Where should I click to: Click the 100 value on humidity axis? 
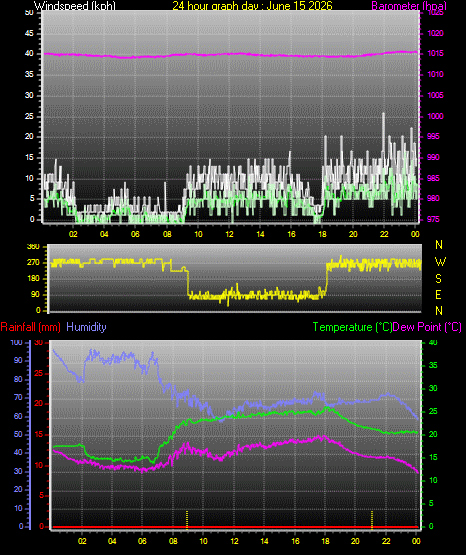tap(16, 342)
